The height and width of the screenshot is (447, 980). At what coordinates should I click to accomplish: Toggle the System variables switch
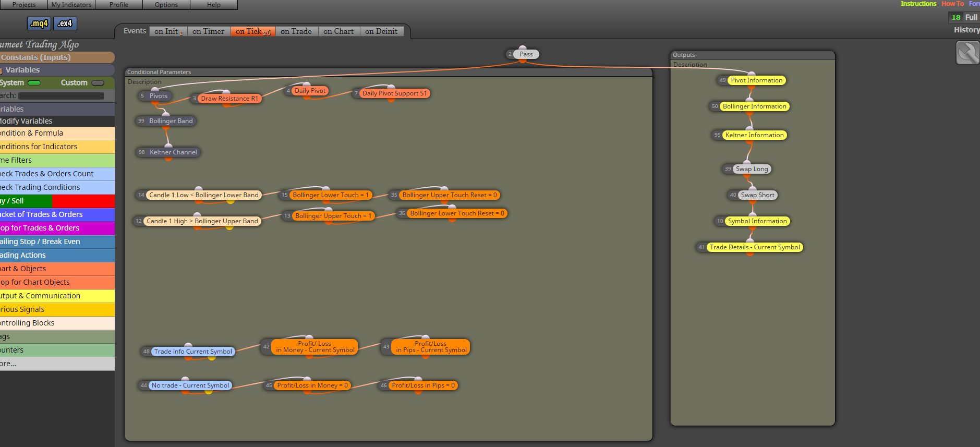point(34,83)
